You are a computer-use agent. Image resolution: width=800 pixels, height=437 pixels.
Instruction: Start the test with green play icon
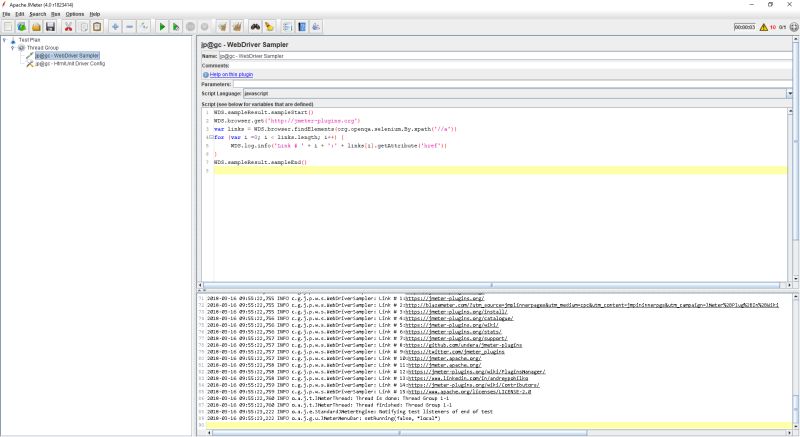162,27
